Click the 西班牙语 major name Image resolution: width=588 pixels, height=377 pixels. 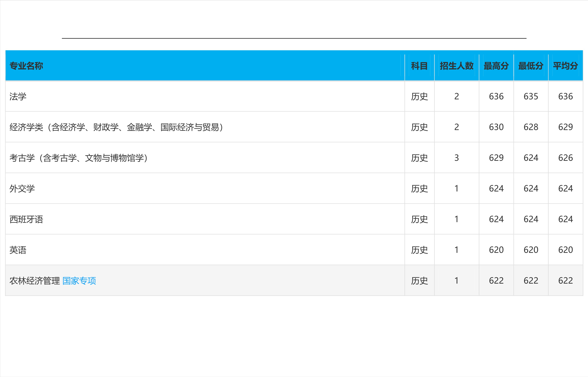26,219
